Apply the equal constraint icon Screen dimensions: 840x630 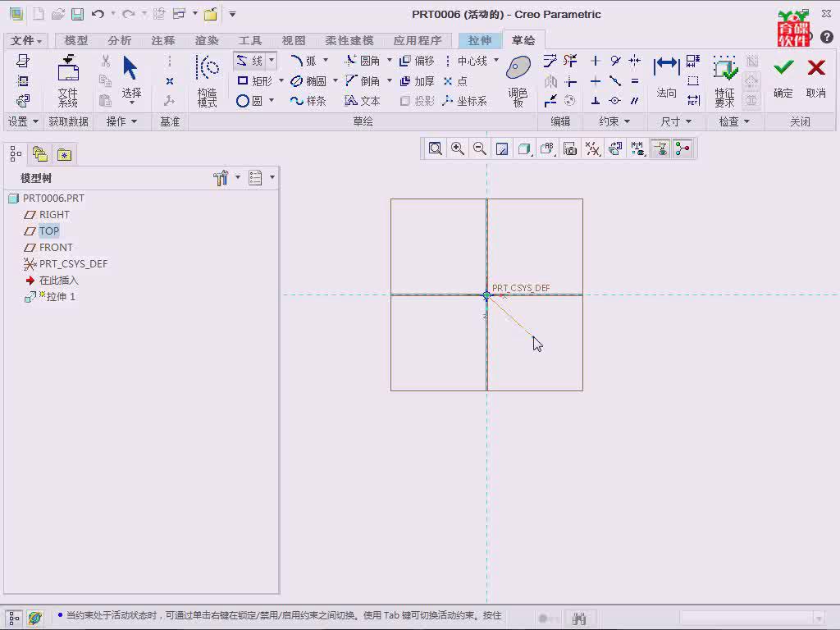pos(635,81)
